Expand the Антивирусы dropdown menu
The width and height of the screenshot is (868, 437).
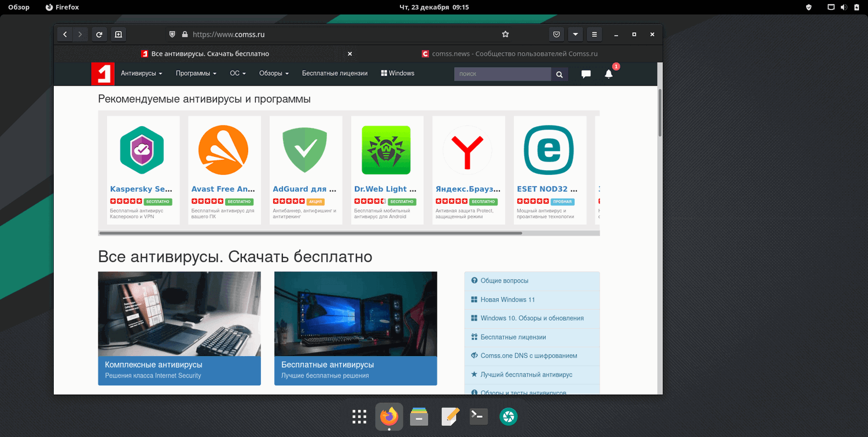click(141, 74)
